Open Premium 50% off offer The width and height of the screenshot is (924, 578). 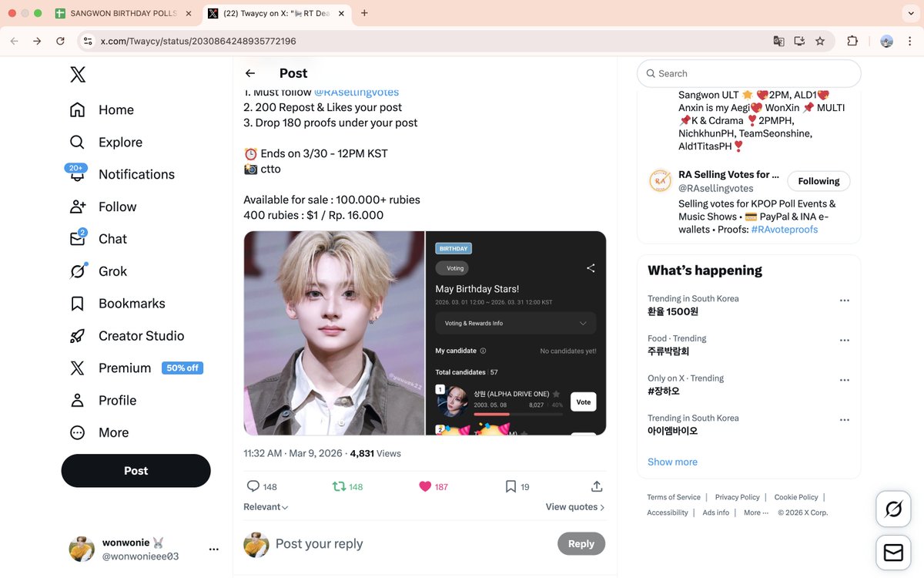point(136,368)
